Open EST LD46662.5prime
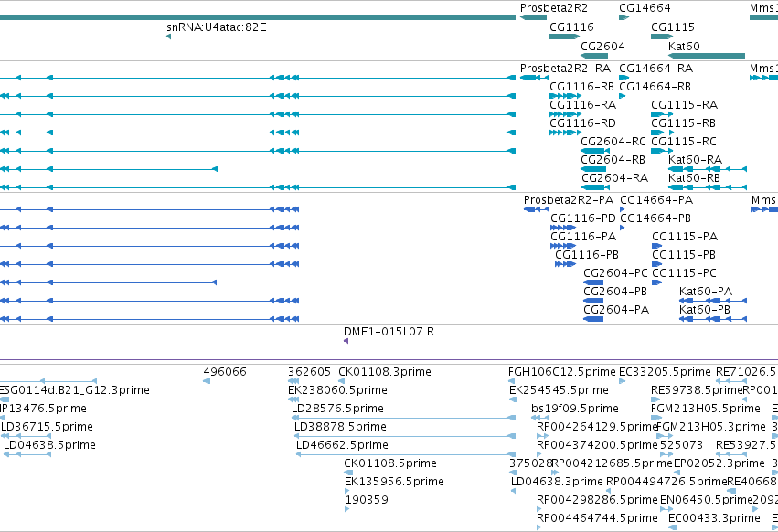Image resolution: width=778 pixels, height=532 pixels. [x=342, y=446]
